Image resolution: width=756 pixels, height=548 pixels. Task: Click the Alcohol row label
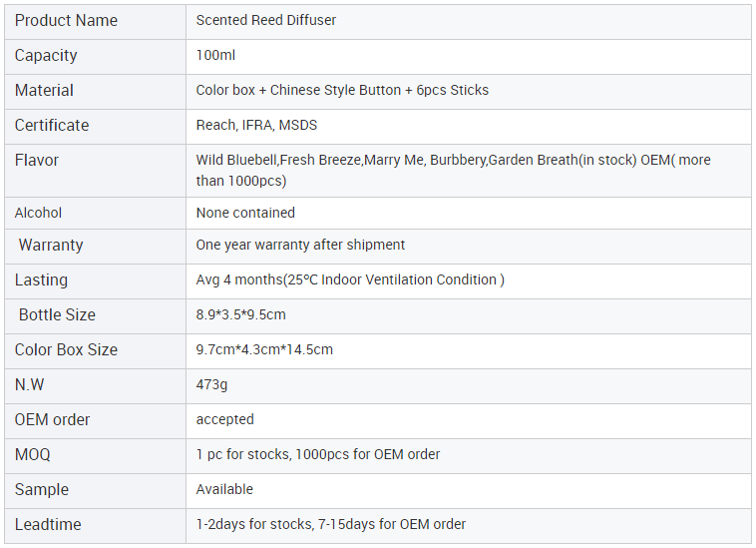[x=38, y=213]
